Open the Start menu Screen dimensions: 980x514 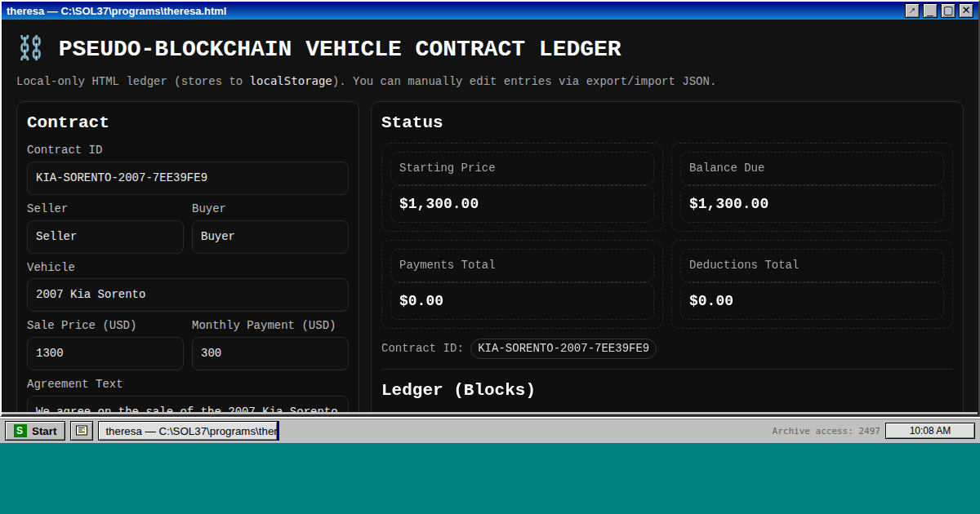coord(35,431)
